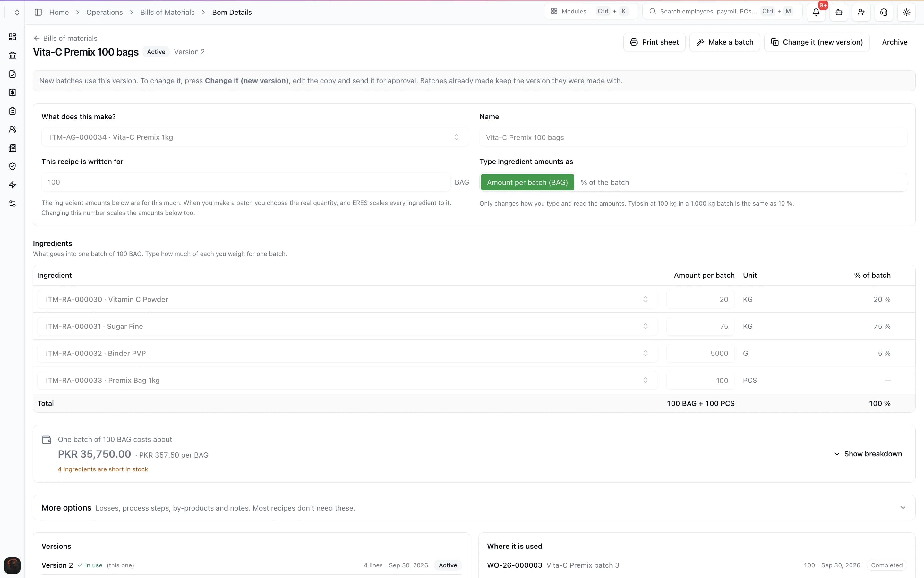Open the clipboard list icon in sidebar

12,111
